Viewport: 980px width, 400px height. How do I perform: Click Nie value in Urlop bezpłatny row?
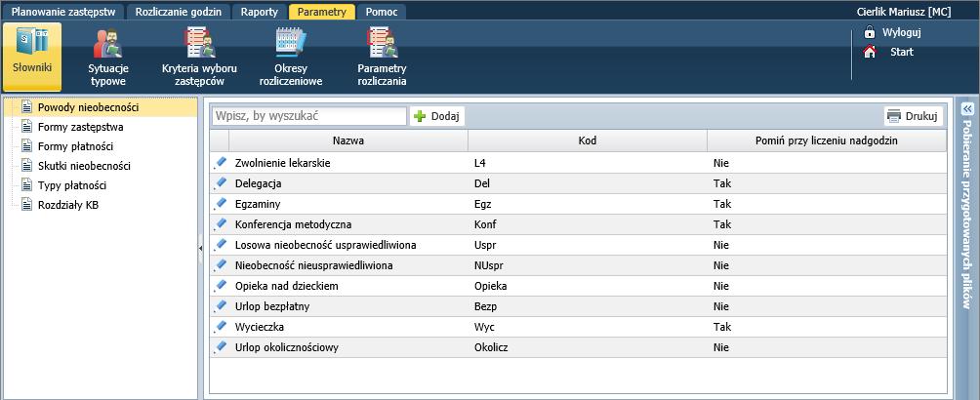click(721, 306)
